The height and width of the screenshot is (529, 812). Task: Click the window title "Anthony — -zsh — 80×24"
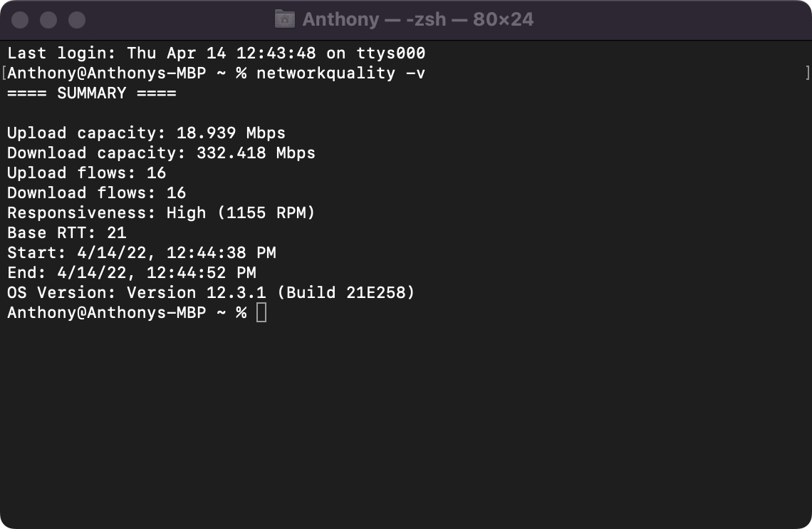417,19
